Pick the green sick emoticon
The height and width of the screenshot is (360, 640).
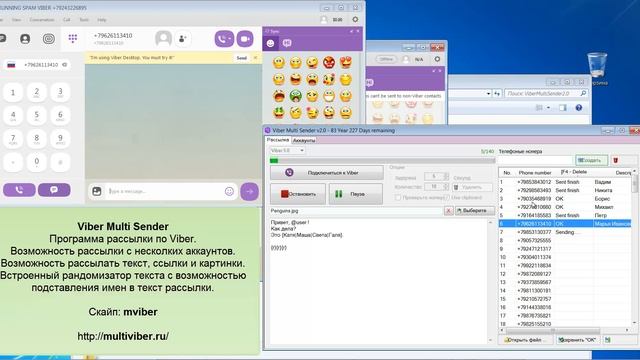coord(296,96)
